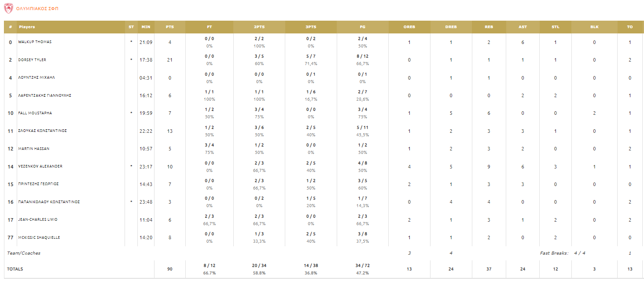Select the MIN column header
Screen dimensions: 644x281
(146, 27)
